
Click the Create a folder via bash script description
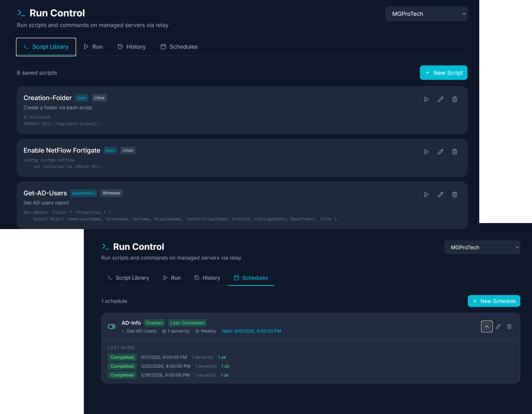point(58,108)
